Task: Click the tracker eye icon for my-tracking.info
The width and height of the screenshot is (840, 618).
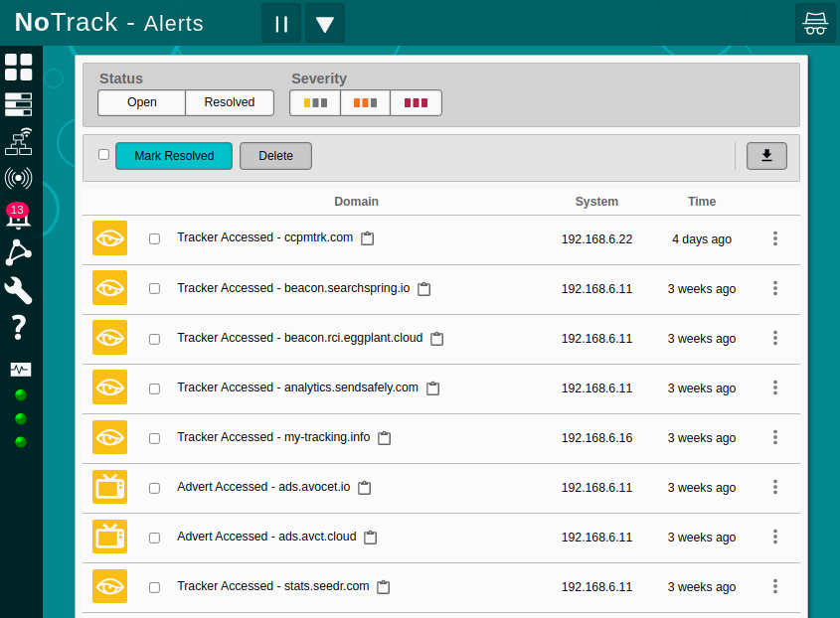Action: tap(109, 437)
